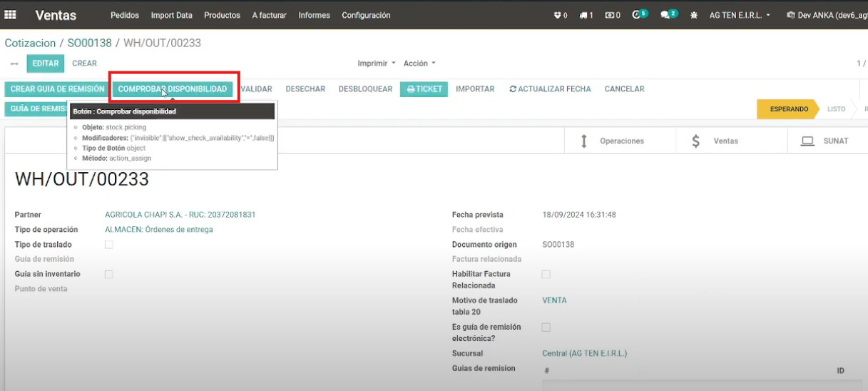Click the CREAR button
This screenshot has width=868, height=391.
(84, 64)
